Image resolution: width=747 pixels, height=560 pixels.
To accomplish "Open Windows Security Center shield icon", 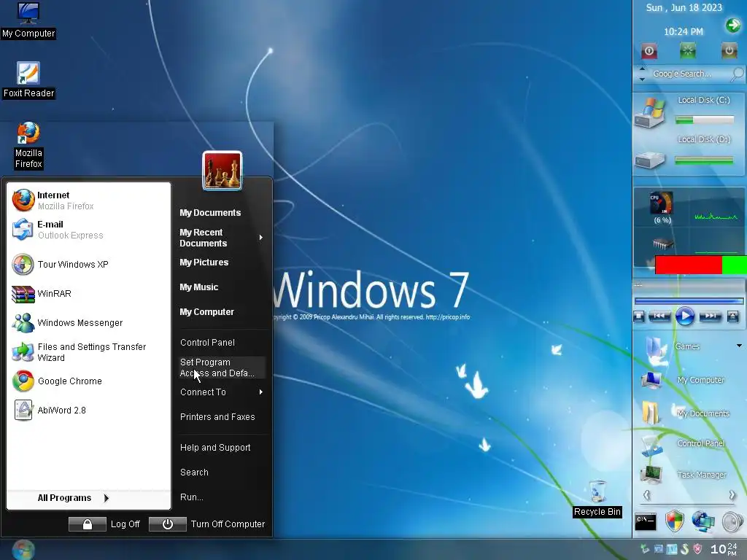I will [x=675, y=521].
